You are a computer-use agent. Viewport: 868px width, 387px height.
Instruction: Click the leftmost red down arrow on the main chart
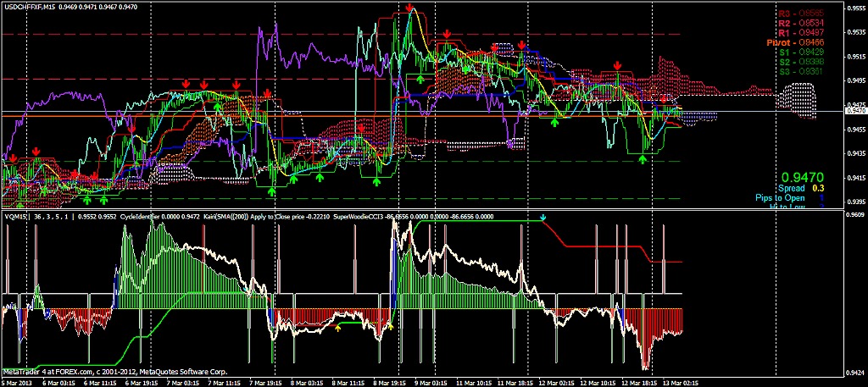[x=14, y=157]
